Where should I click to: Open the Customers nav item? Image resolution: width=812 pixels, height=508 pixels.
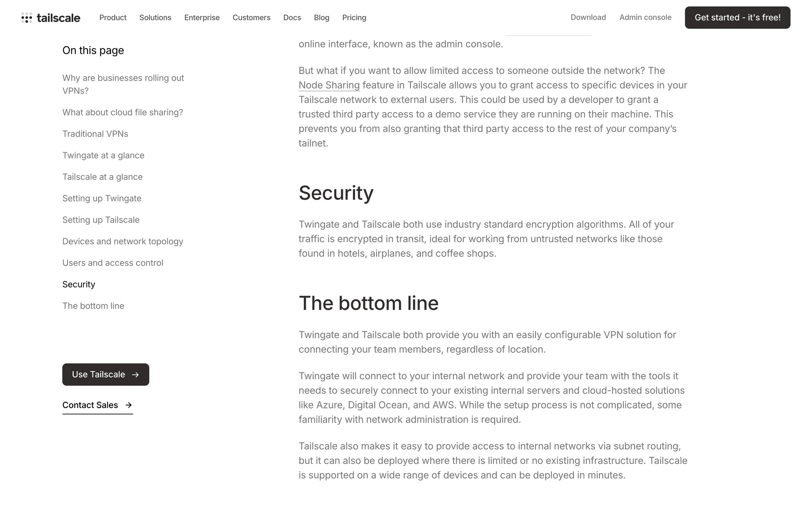pos(251,18)
